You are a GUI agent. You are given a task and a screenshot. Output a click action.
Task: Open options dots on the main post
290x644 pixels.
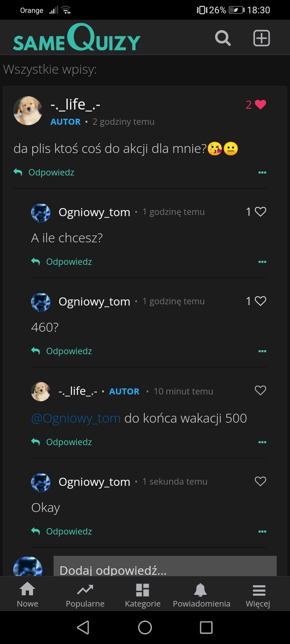point(262,173)
